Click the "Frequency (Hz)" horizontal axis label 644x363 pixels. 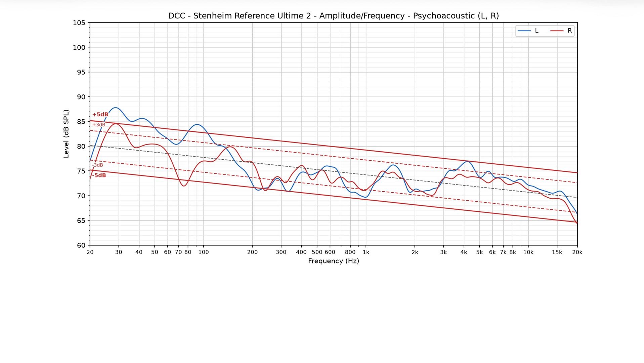coord(334,261)
